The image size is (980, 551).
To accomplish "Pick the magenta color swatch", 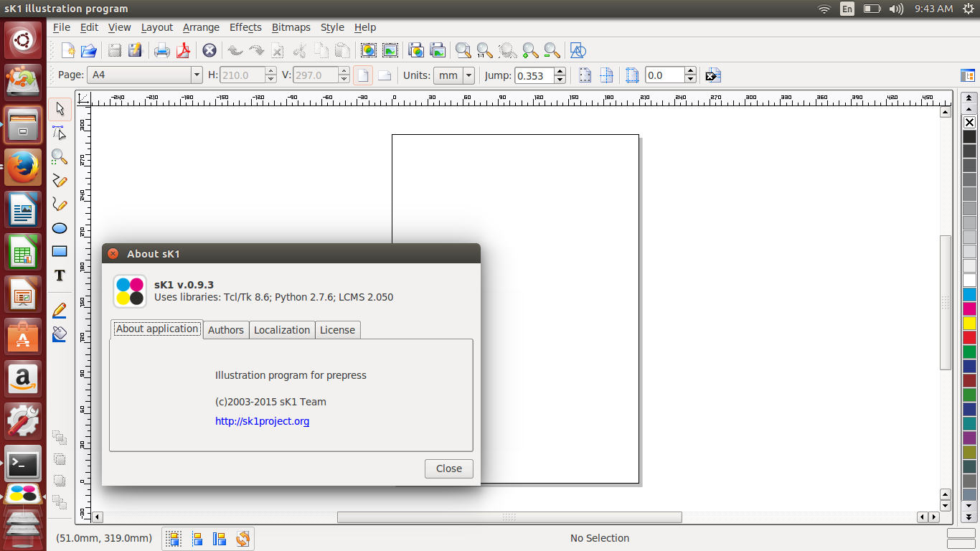I will [x=970, y=309].
